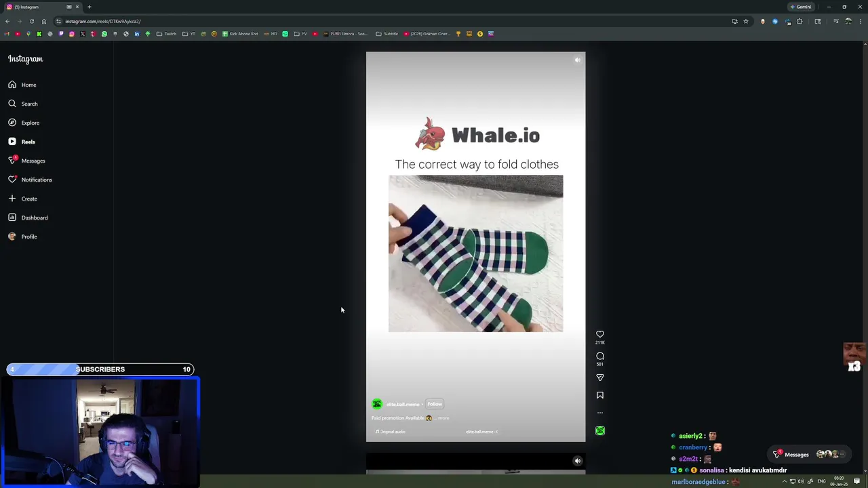The height and width of the screenshot is (488, 868).
Task: Save the reel with bookmark icon
Action: pos(600,395)
